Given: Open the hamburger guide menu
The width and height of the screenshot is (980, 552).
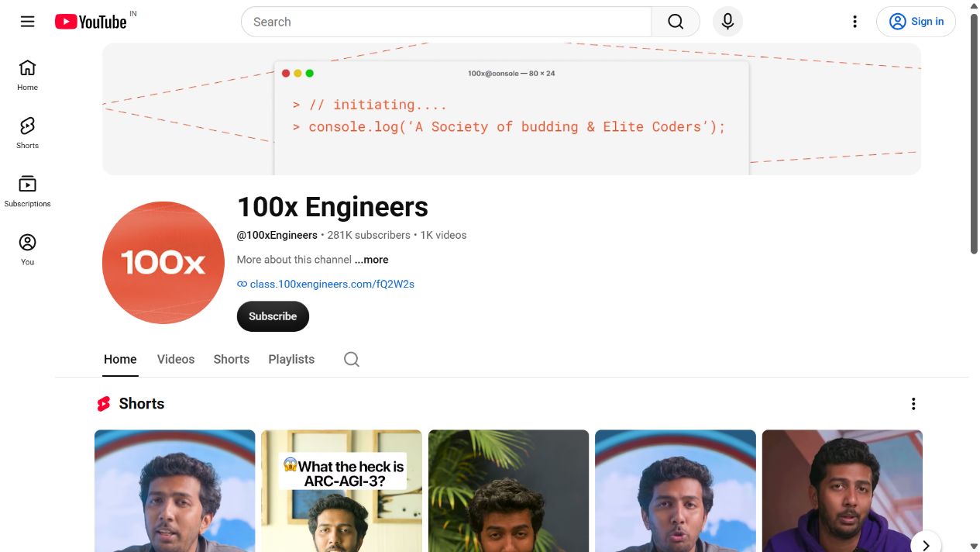Looking at the screenshot, I should (x=28, y=22).
